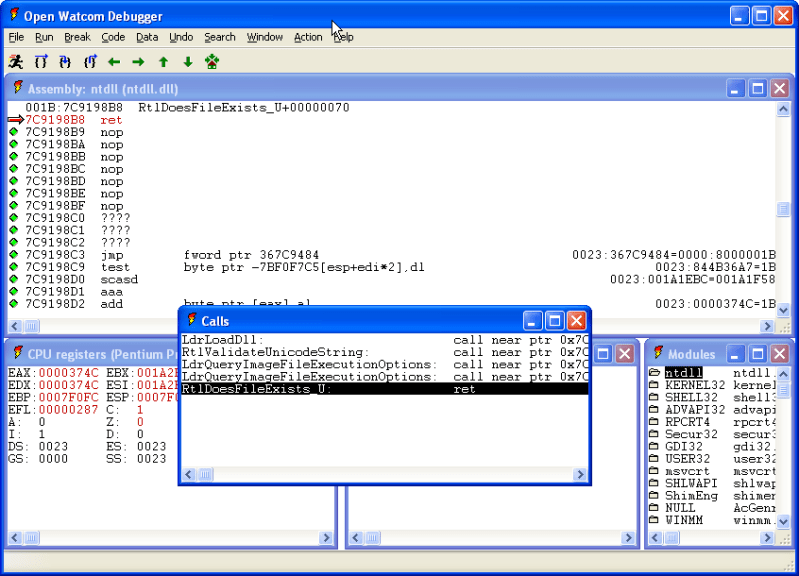799x576 pixels.
Task: Open the Undo menu
Action: pyautogui.click(x=181, y=37)
